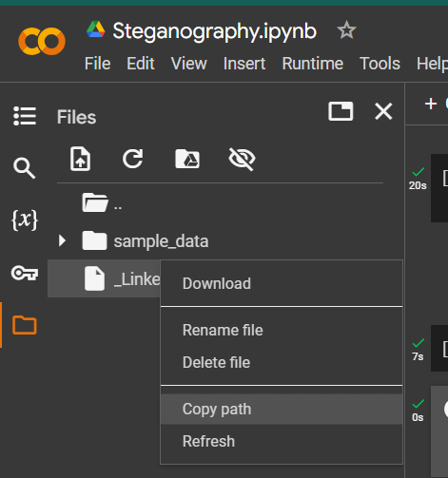Open the Tools menu
Image resolution: width=448 pixels, height=478 pixels.
pyautogui.click(x=380, y=64)
